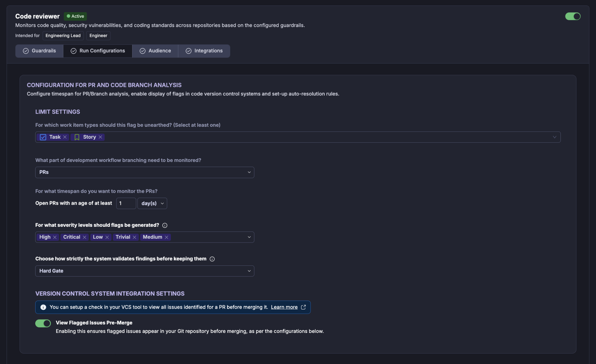This screenshot has height=364, width=596.
Task: Click the PR age number input field
Action: tap(126, 203)
